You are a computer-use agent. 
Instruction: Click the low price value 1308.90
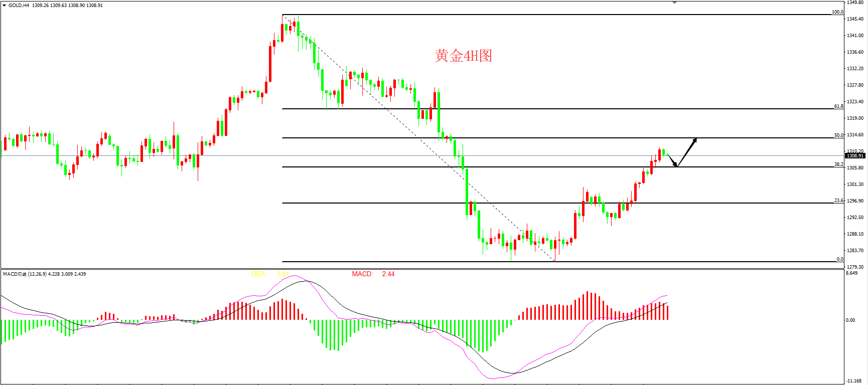tap(76, 6)
